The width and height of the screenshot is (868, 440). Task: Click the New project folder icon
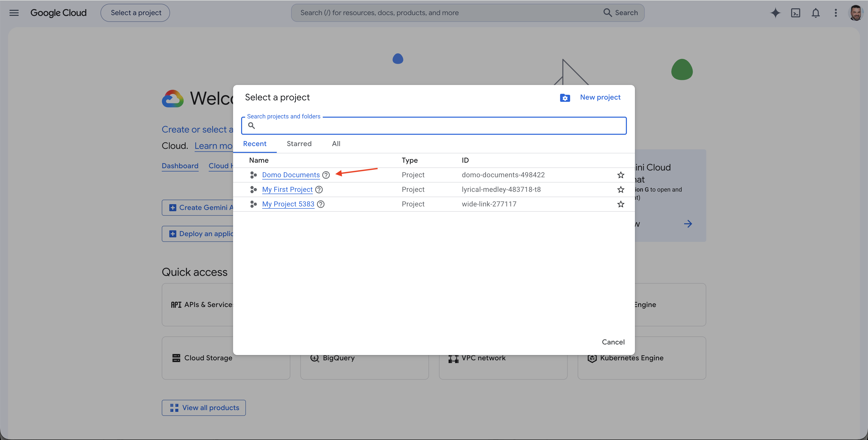point(565,98)
